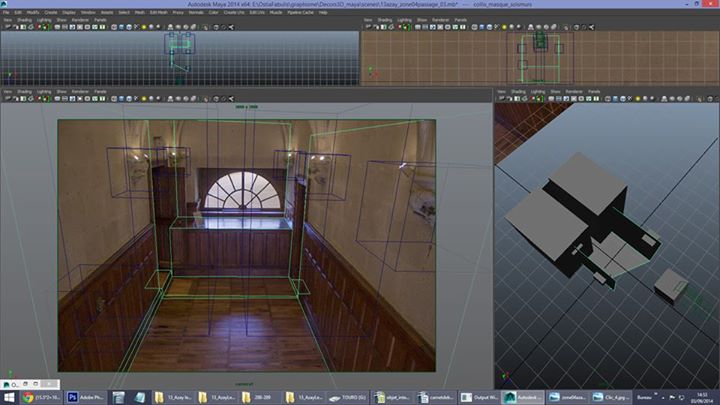
Task: Open the Windows Start menu
Action: coord(10,397)
